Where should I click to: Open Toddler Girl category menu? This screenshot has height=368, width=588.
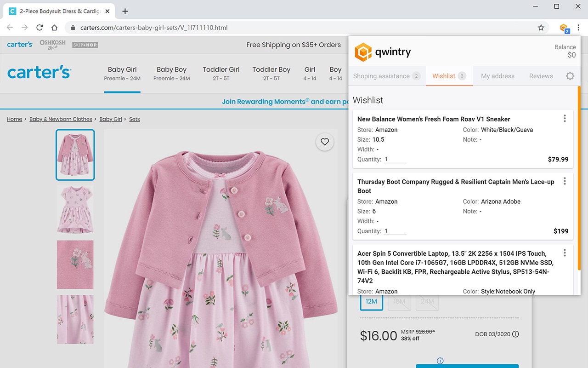click(x=221, y=73)
